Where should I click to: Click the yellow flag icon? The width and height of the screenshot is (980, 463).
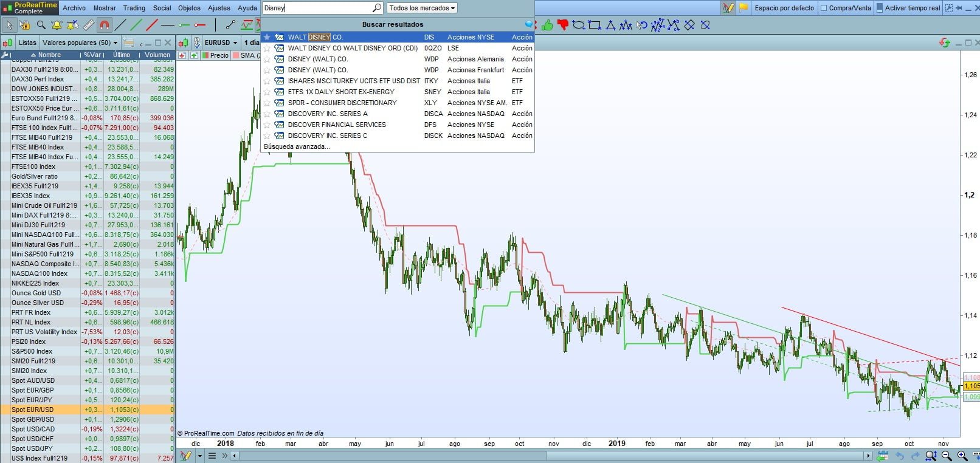[743, 8]
